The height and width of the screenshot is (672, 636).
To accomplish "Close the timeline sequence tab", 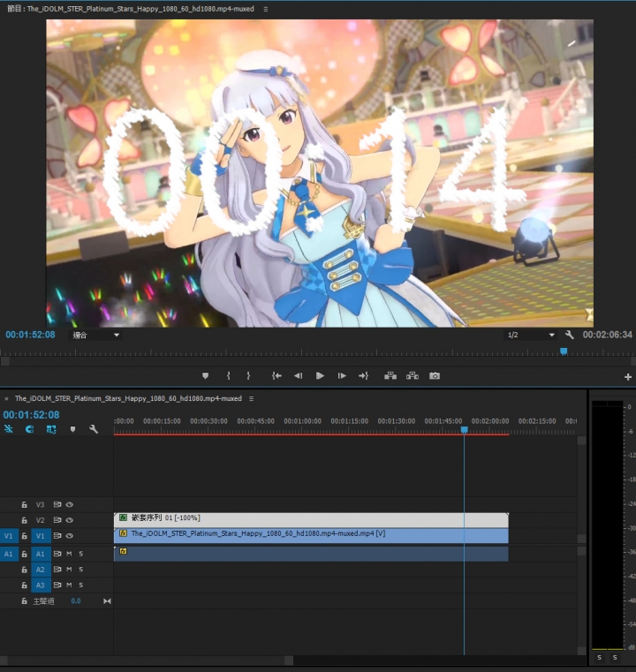I will click(x=6, y=398).
